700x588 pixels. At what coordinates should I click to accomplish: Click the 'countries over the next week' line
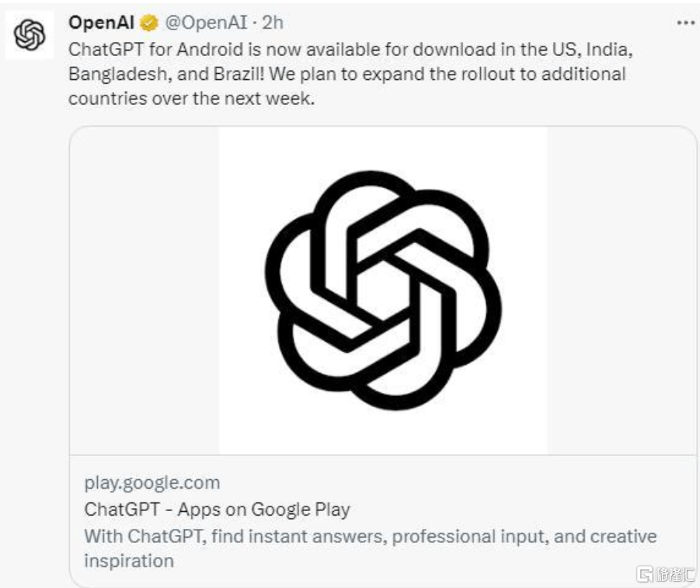pyautogui.click(x=191, y=99)
